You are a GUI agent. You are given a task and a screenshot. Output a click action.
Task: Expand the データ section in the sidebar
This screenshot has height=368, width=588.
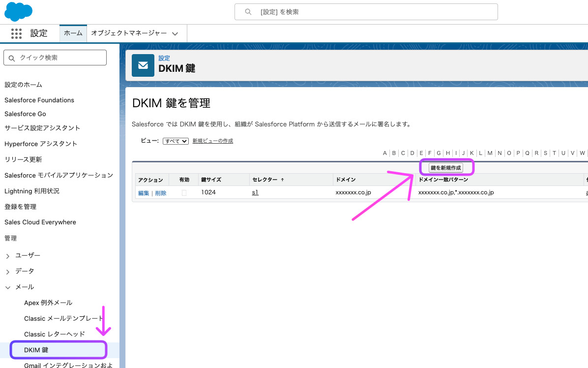pos(9,271)
